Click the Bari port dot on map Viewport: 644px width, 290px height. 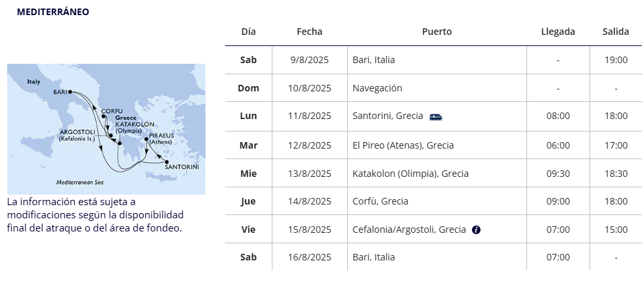click(70, 92)
